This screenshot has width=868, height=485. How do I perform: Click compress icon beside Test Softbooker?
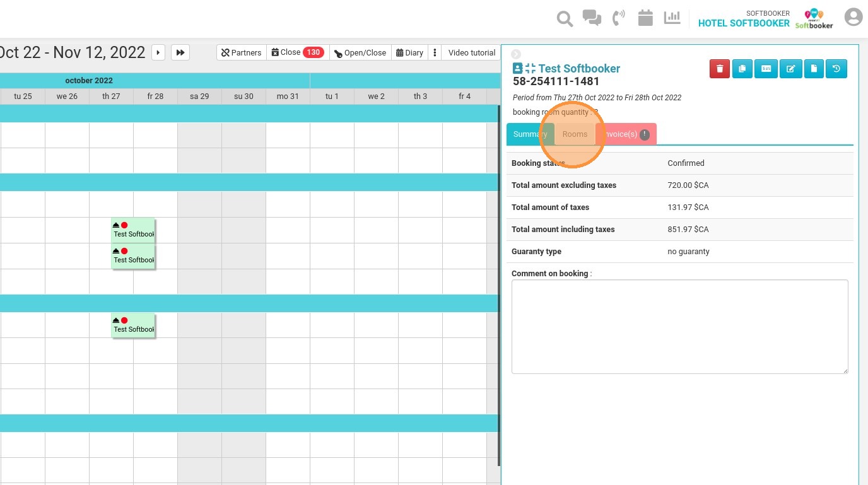(530, 68)
